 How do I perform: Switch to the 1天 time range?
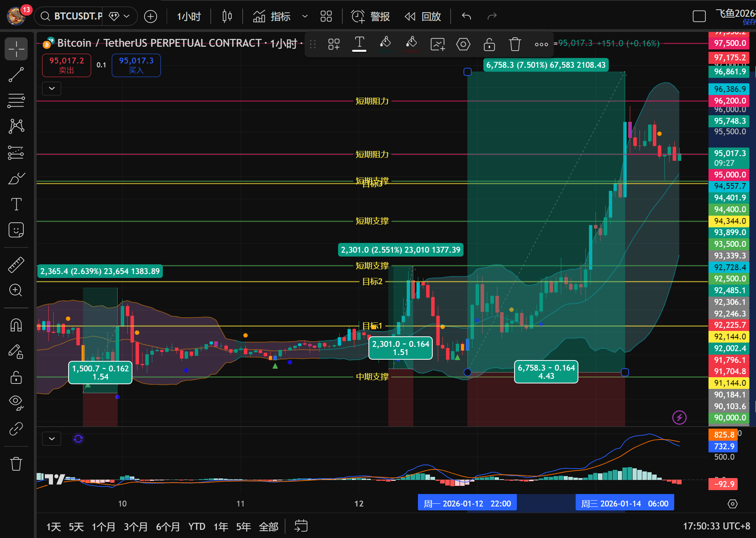coord(53,527)
